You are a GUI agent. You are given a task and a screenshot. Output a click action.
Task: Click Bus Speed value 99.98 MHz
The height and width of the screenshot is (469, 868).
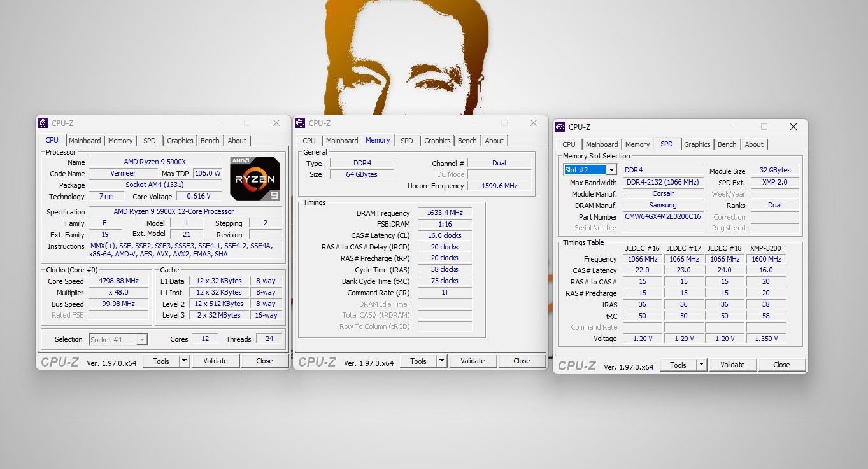click(x=119, y=304)
